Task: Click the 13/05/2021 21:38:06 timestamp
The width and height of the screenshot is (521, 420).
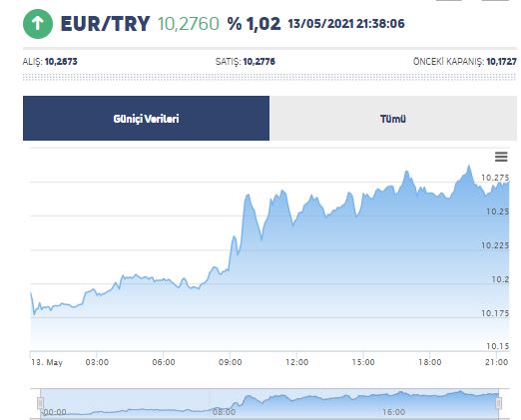Action: coord(346,24)
